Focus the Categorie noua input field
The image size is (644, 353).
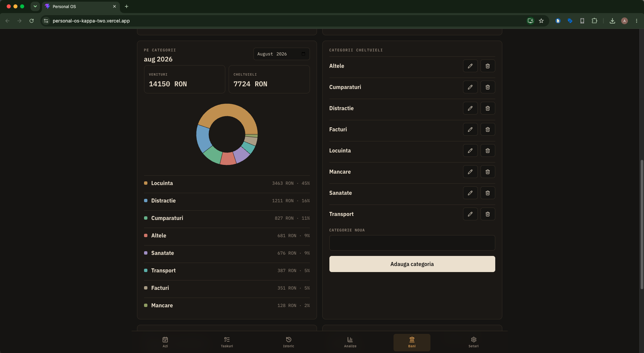tap(412, 243)
